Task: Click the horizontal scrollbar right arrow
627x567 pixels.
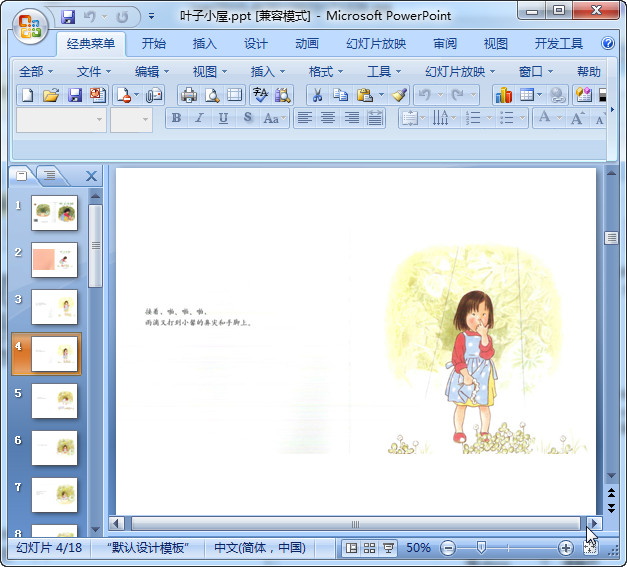Action: click(x=594, y=523)
